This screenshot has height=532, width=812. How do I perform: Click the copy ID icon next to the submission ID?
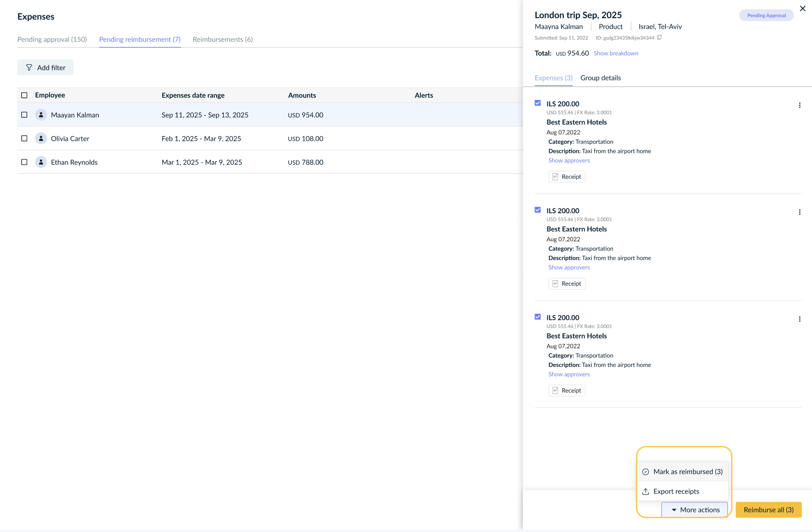tap(659, 38)
